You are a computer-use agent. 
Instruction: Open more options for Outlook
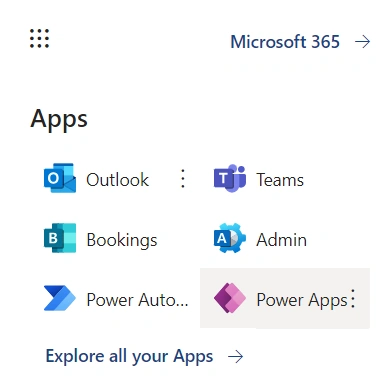182,179
